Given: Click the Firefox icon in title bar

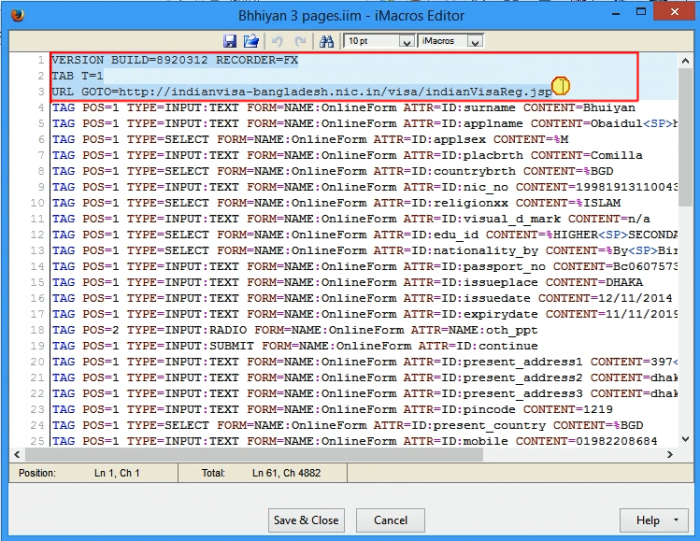Looking at the screenshot, I should (x=18, y=16).
